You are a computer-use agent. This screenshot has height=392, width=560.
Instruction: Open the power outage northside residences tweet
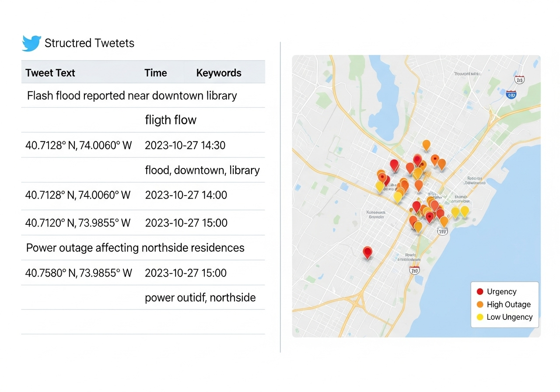pyautogui.click(x=135, y=248)
